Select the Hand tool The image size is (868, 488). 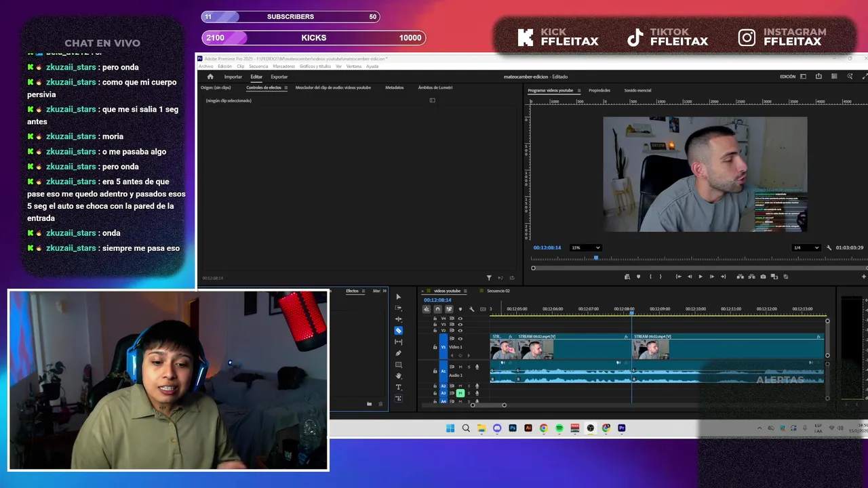point(399,375)
